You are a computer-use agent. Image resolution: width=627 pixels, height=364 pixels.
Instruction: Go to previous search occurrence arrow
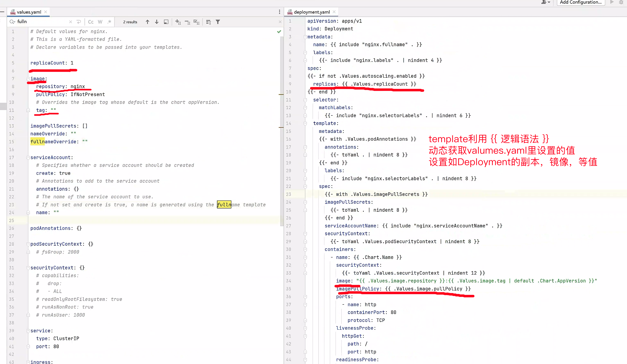147,22
